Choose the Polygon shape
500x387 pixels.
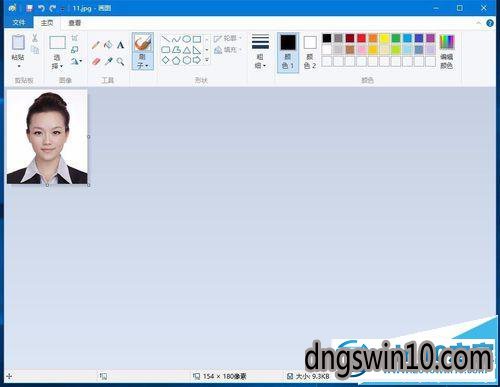tap(176, 50)
